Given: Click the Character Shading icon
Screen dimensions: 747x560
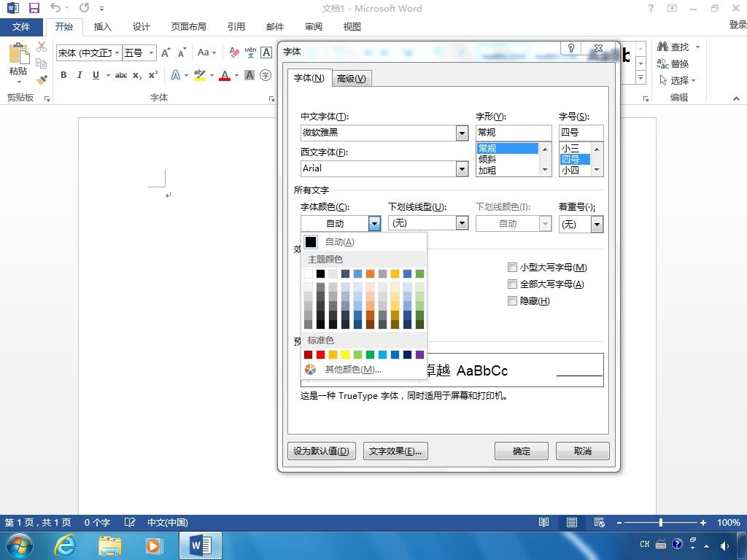Looking at the screenshot, I should (x=249, y=75).
